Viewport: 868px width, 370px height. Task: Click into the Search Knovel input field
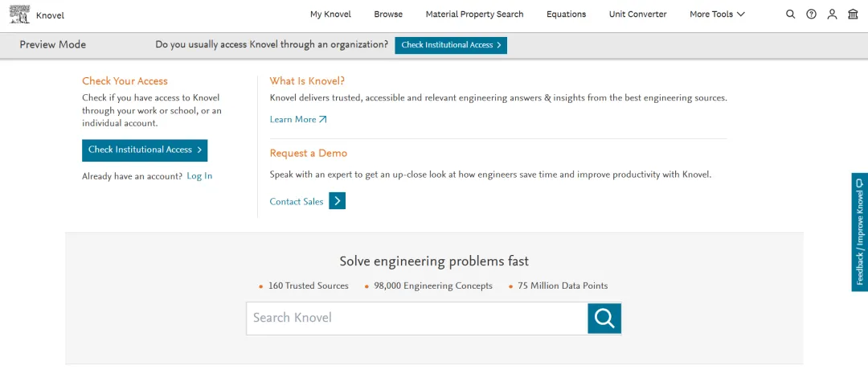[x=417, y=318]
